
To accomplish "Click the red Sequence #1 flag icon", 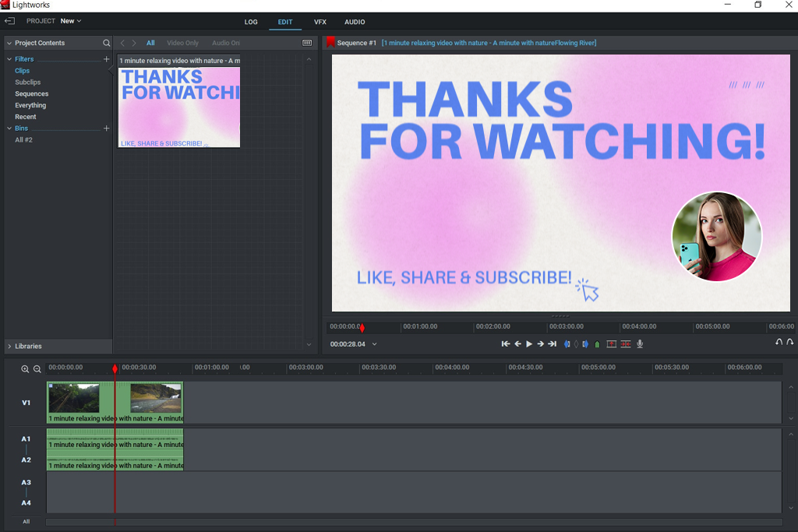I will click(330, 42).
